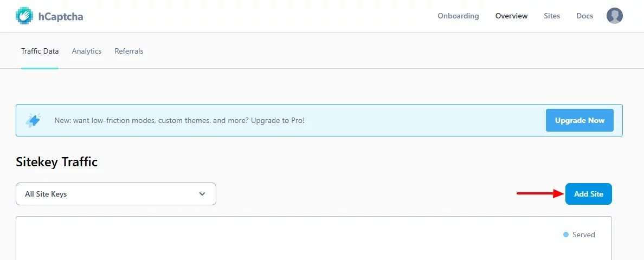Click the sparkle ticket icon in the banner

click(x=34, y=120)
